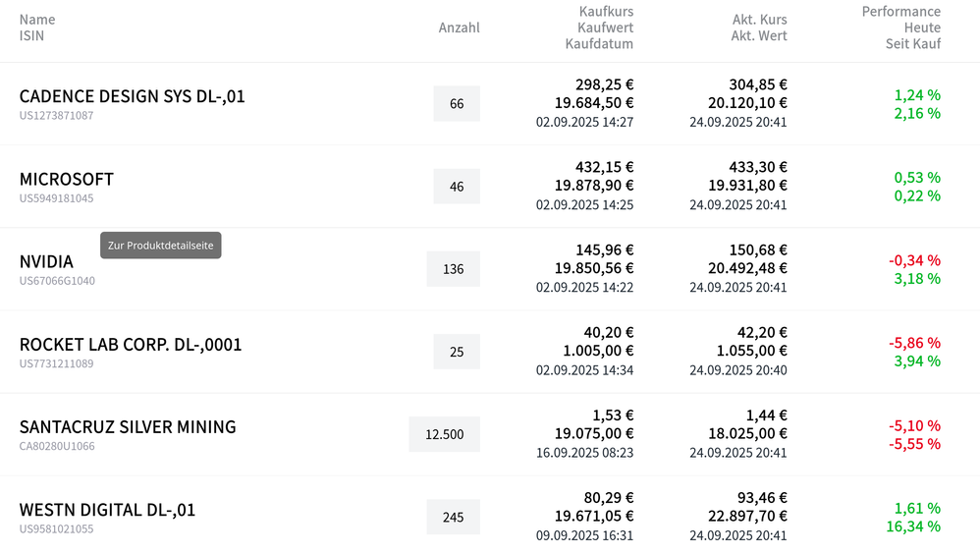
Task: Click the Akt. Kurs column header
Action: pyautogui.click(x=759, y=20)
